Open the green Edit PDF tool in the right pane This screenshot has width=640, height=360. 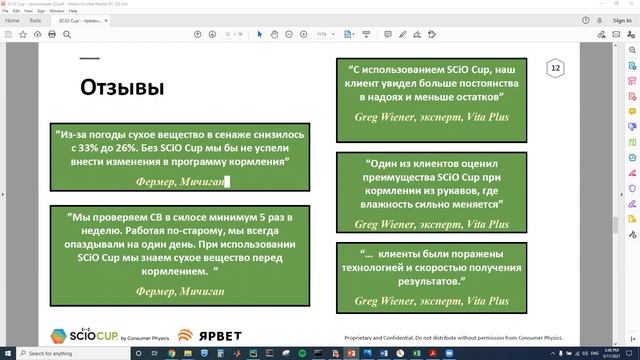coord(632,142)
